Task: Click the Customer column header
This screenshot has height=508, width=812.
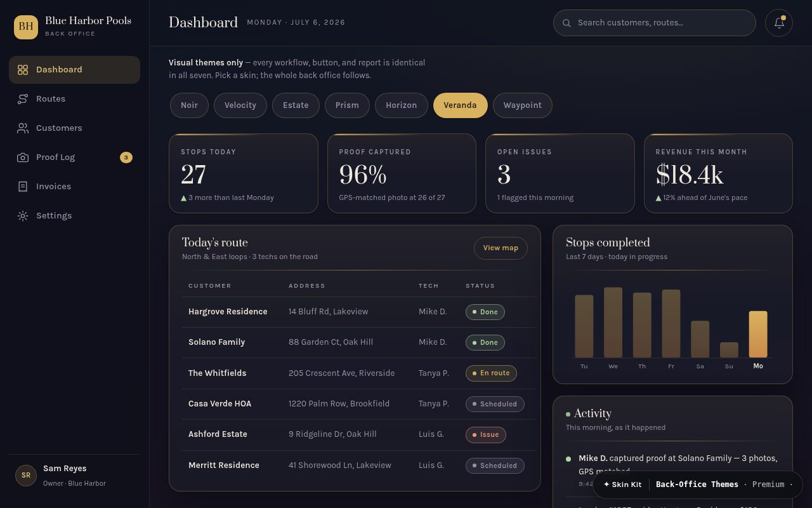Action: click(210, 286)
